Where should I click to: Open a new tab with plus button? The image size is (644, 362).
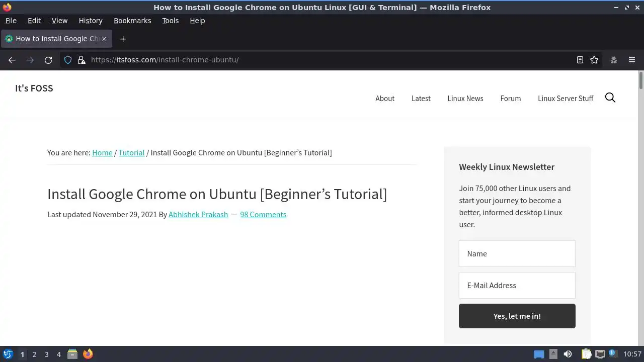point(123,39)
